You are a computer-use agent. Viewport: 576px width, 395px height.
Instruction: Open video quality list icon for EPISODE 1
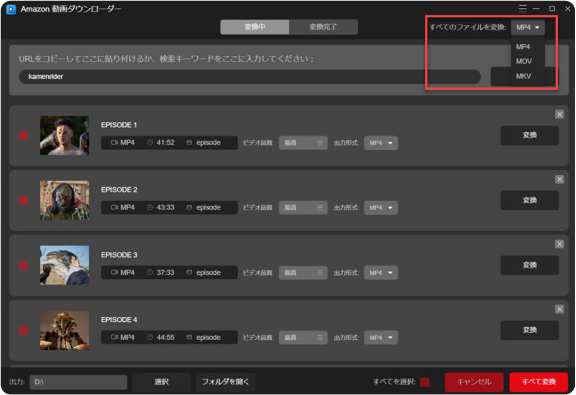pos(320,143)
